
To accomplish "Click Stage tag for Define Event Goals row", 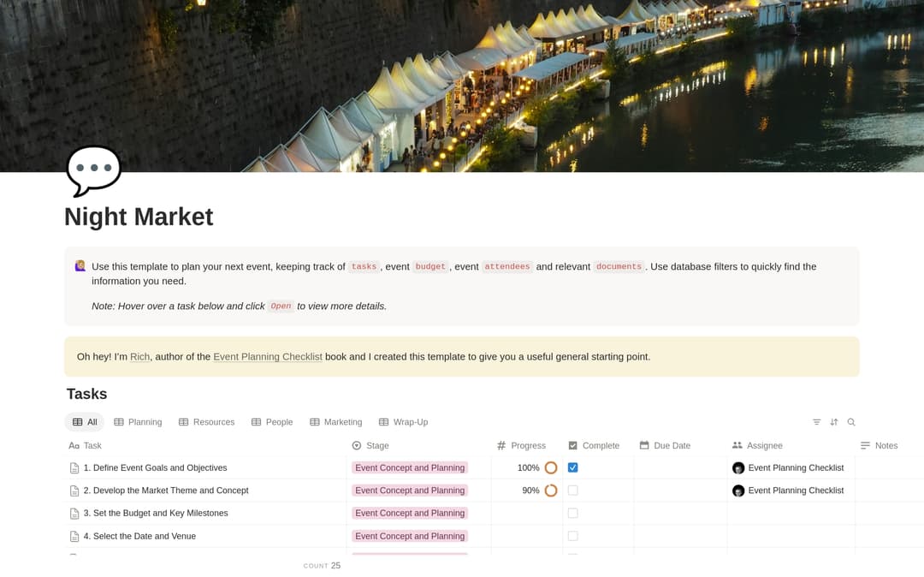I will point(410,468).
